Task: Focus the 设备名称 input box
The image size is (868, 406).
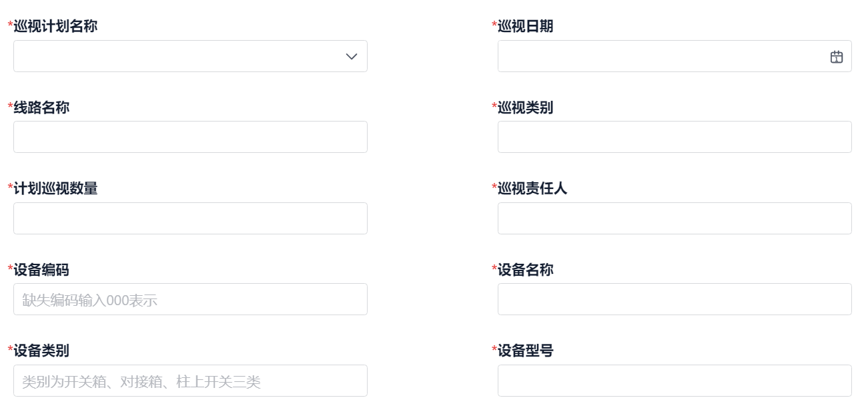Action: point(675,299)
